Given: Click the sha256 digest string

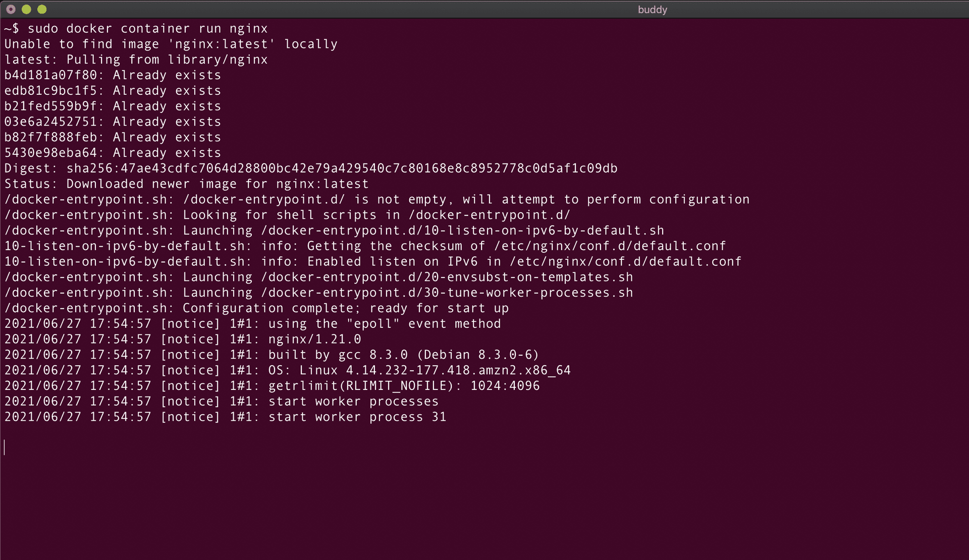Looking at the screenshot, I should point(342,169).
